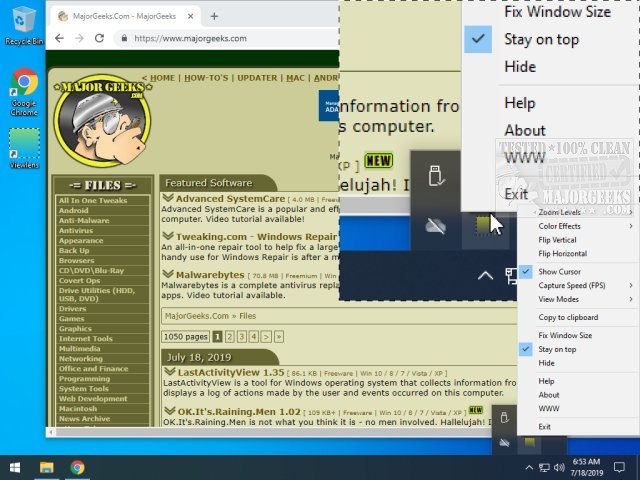
Task: Open the Tweaking.com - Windows Repair link
Action: click(x=257, y=237)
